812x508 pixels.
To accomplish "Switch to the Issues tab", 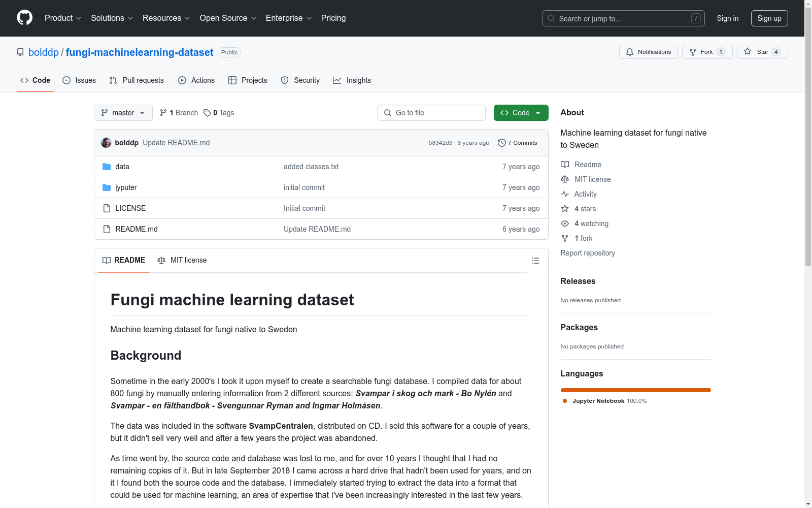I will [x=79, y=80].
